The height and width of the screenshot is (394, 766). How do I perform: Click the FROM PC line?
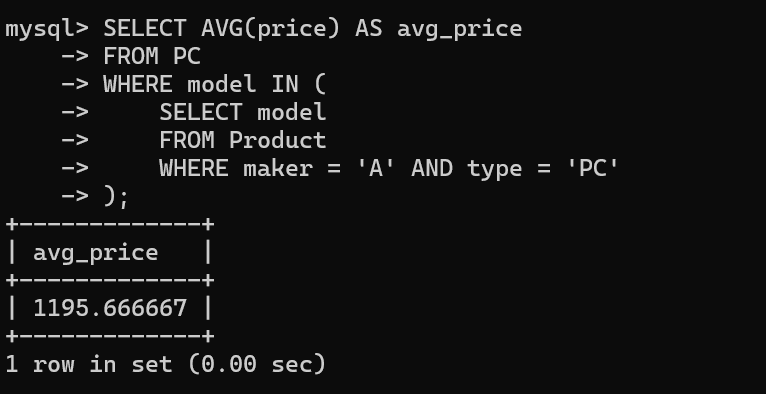tap(152, 56)
